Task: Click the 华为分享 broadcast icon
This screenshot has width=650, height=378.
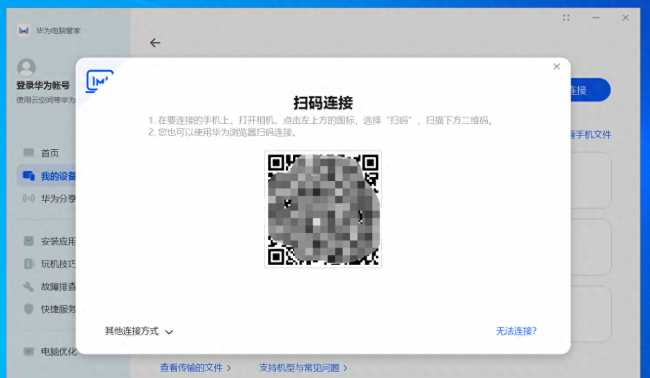Action: 29,199
